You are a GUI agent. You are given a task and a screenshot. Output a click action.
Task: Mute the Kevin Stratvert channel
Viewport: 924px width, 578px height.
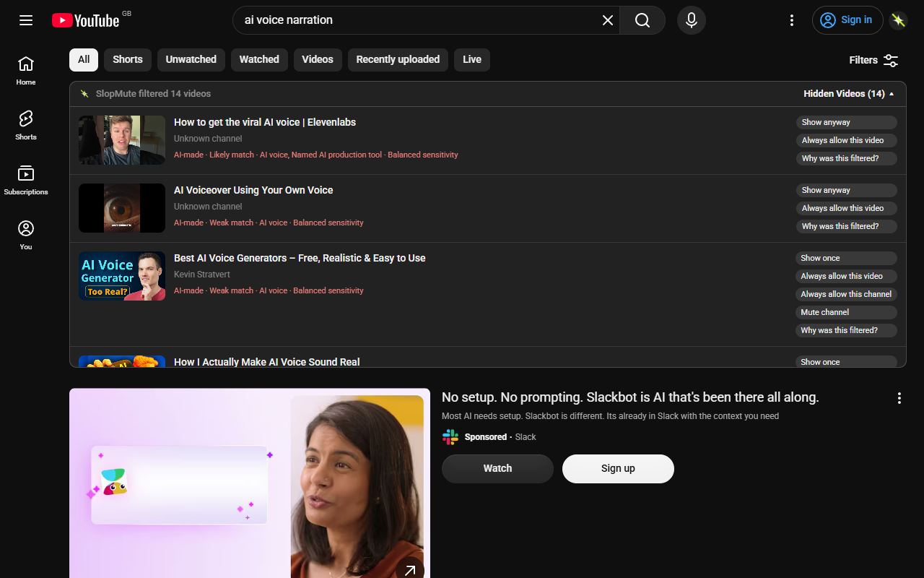[x=847, y=312]
